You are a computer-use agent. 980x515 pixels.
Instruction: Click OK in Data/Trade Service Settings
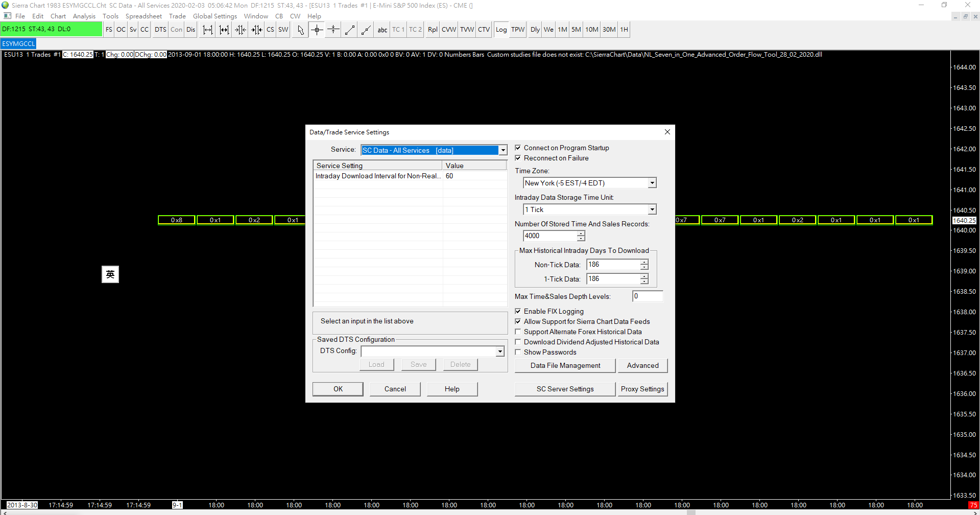click(x=338, y=389)
